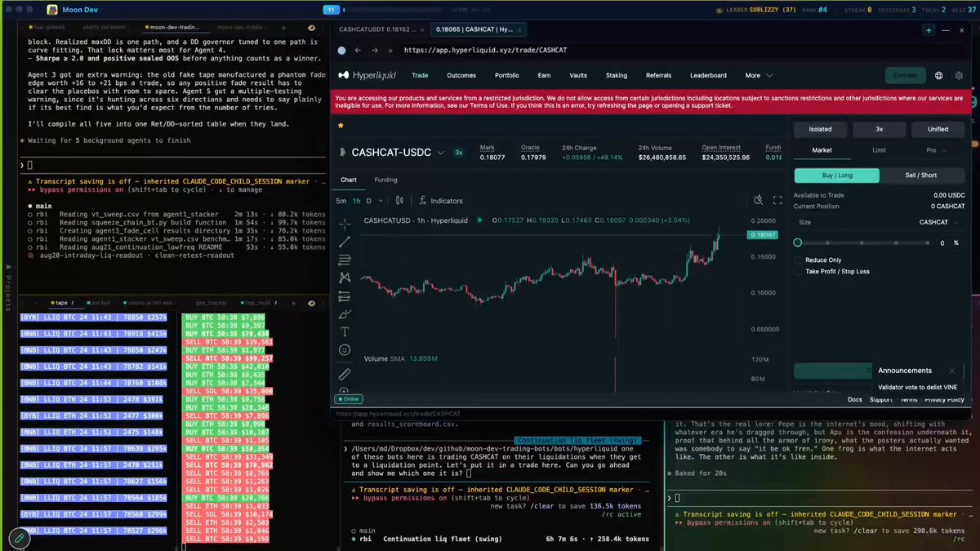980x551 pixels.
Task: Open the Pro order type dropdown
Action: tap(935, 150)
